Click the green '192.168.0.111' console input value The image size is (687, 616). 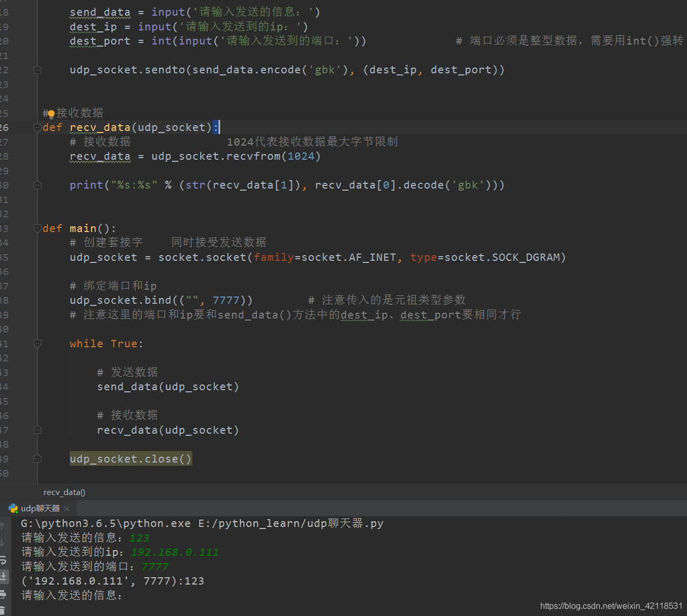(x=175, y=552)
